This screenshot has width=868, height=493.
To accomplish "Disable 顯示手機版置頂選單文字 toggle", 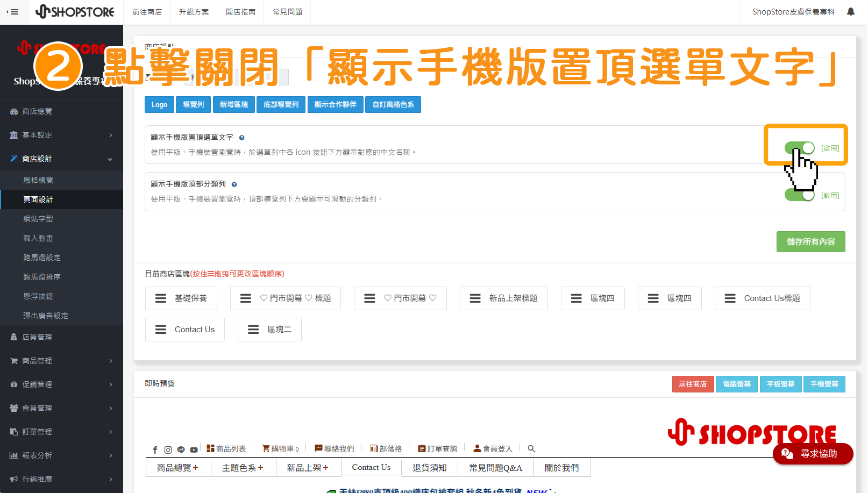I will tap(800, 148).
